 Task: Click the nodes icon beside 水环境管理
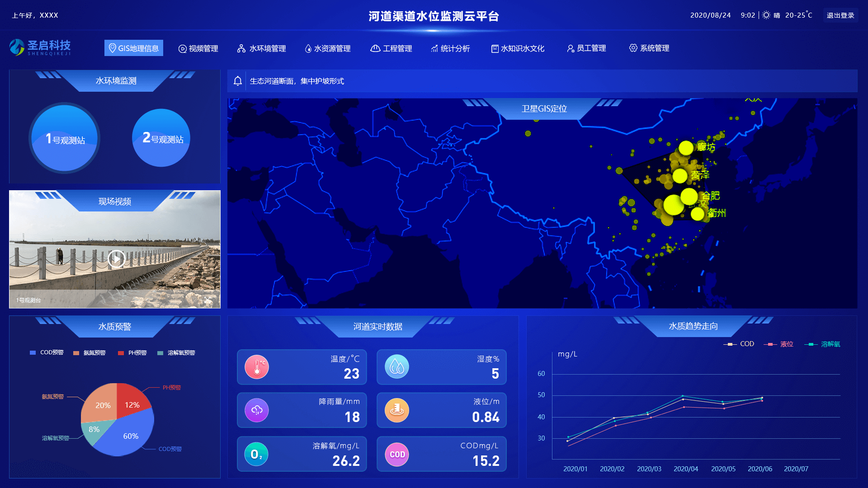point(241,48)
